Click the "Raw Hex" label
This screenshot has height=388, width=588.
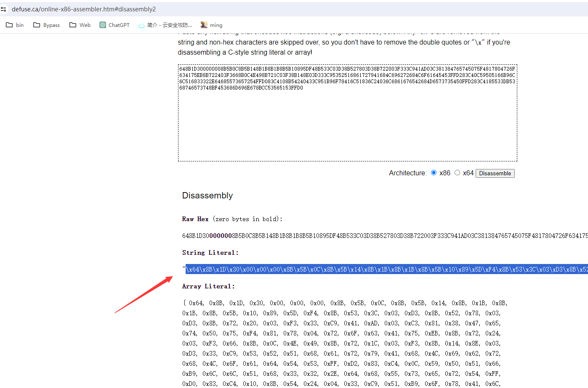(x=195, y=219)
